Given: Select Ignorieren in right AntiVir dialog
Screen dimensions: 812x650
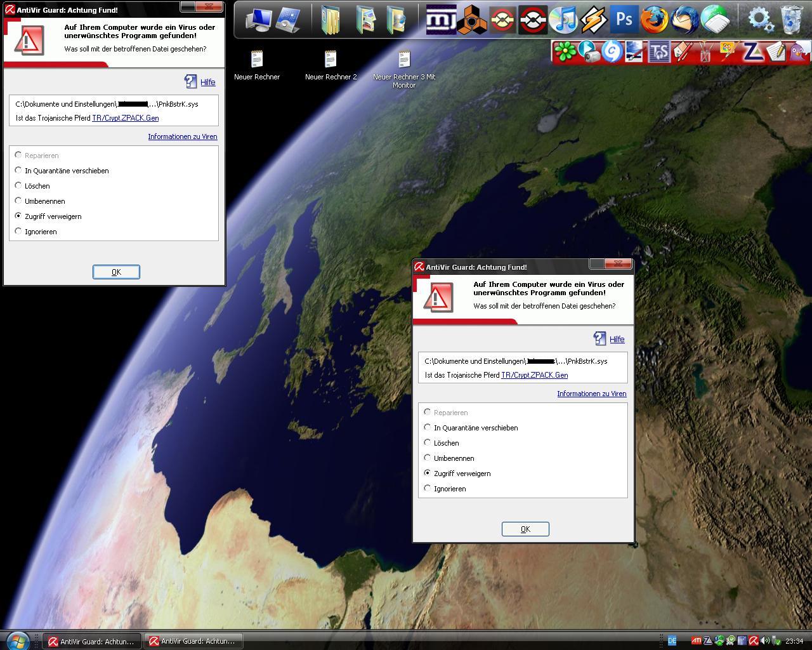Looking at the screenshot, I should click(445, 489).
